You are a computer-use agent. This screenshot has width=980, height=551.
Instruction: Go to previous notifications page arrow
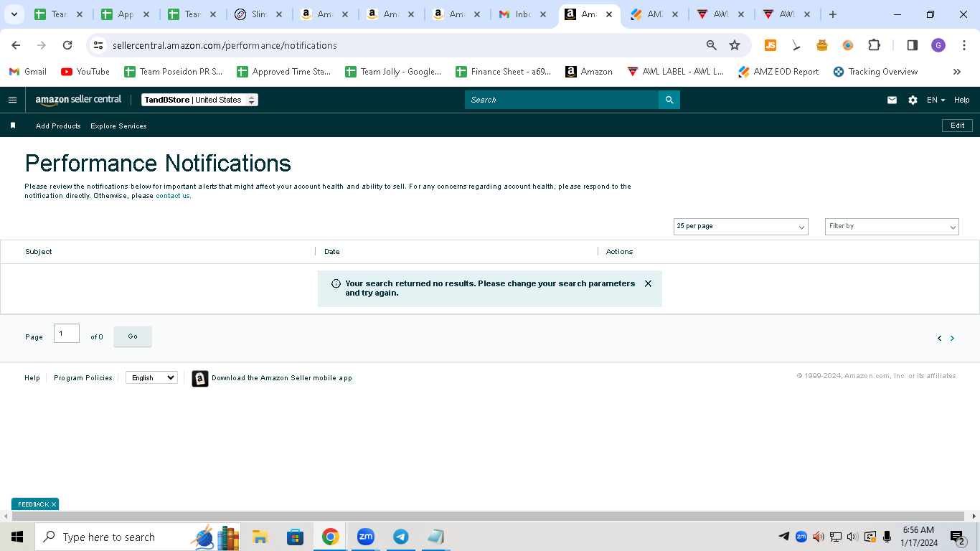click(939, 338)
